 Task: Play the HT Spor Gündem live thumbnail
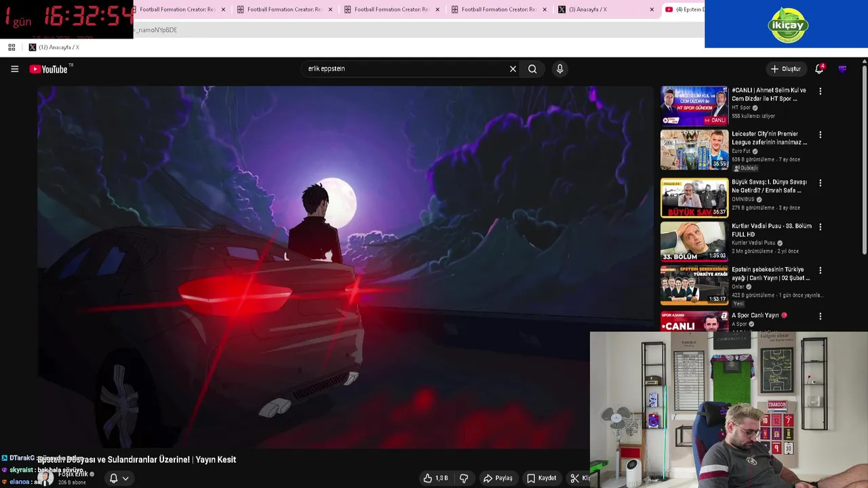[x=694, y=106]
